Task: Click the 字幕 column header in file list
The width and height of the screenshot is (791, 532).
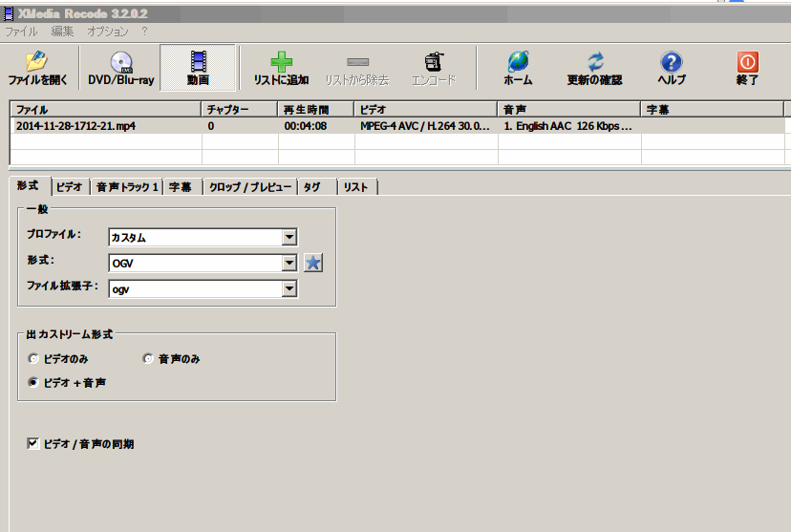Action: [713, 110]
